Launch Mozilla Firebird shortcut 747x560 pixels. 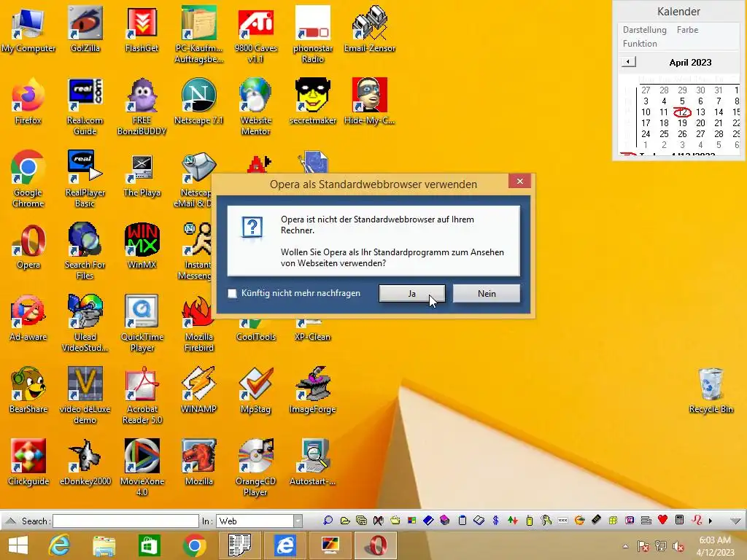coord(198,323)
